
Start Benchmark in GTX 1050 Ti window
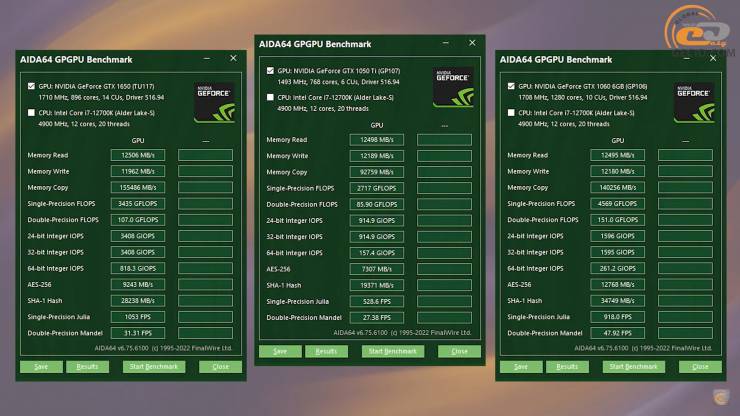393,351
